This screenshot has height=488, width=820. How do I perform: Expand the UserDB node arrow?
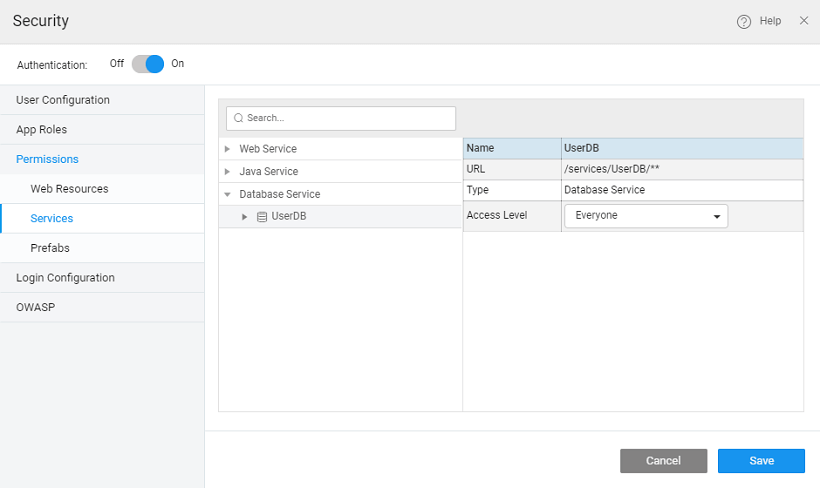pyautogui.click(x=245, y=217)
